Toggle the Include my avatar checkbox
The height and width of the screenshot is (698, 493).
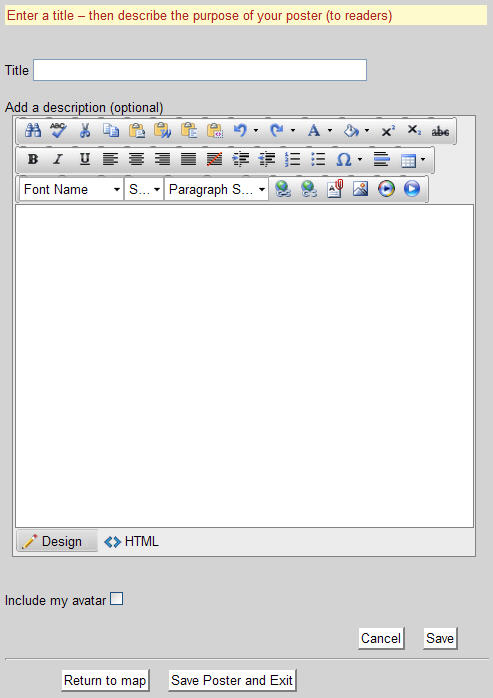point(117,599)
